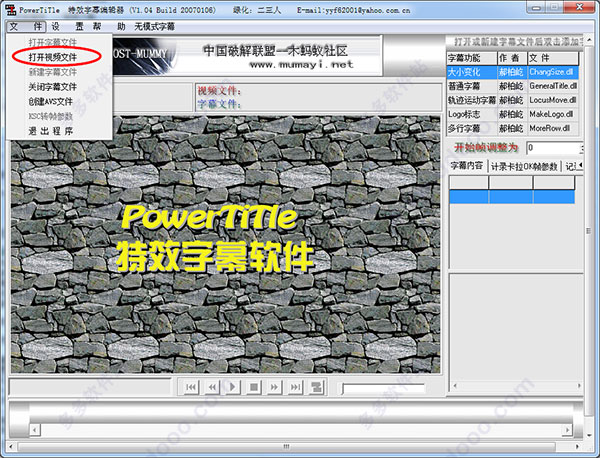This screenshot has width=600, height=458.
Task: Click the bottom window scrollbar left arrow
Action: click(11, 446)
